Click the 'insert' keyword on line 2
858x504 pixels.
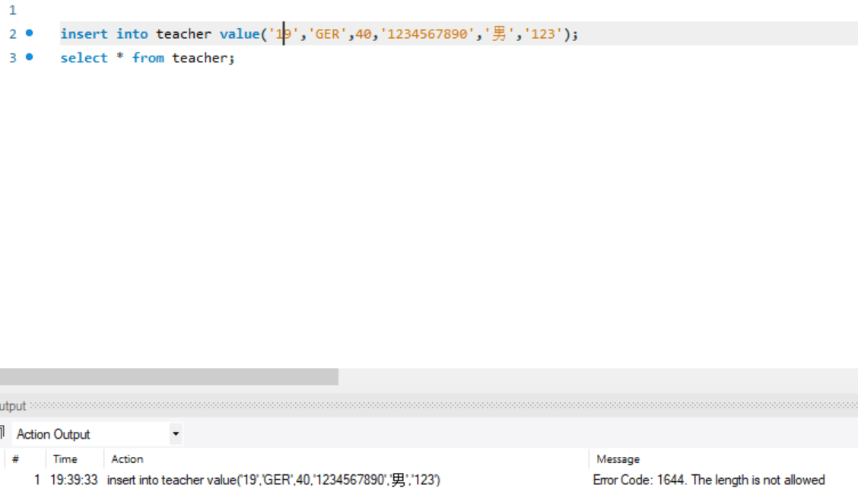(84, 34)
